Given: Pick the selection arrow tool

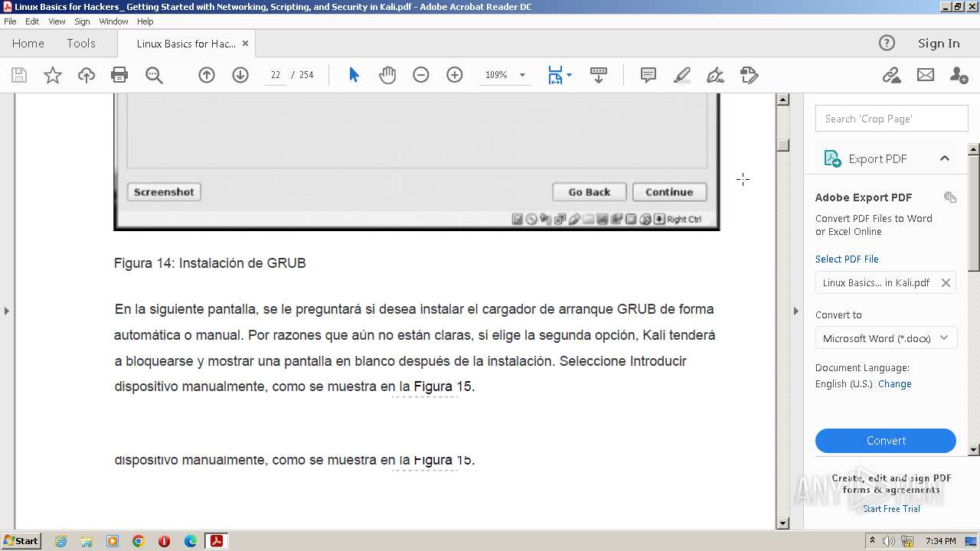Looking at the screenshot, I should 354,75.
